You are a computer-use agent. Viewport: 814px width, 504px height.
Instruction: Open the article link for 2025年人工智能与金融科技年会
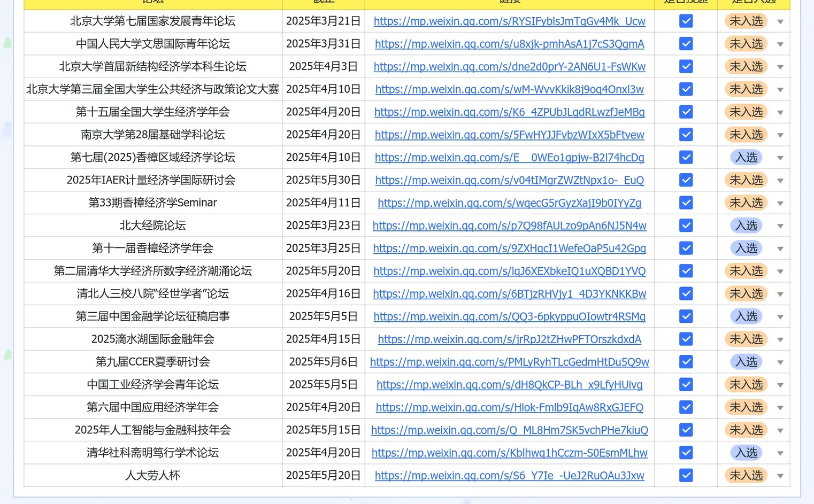point(510,430)
